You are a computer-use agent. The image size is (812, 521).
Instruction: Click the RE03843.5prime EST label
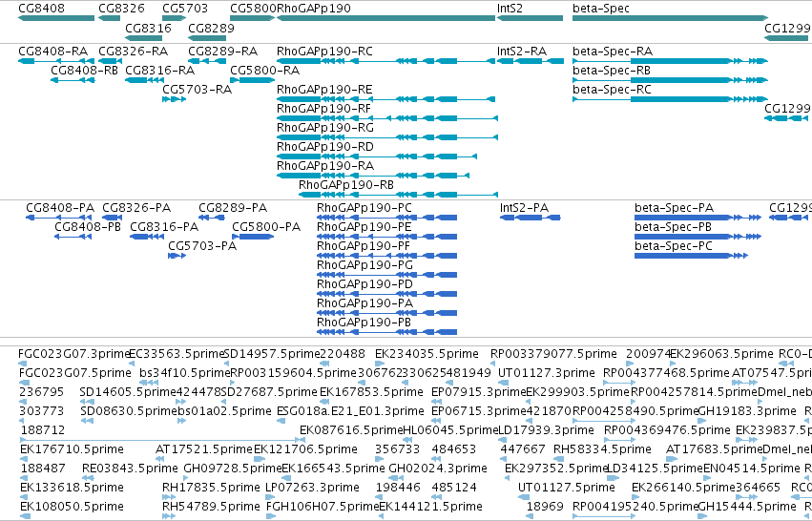(130, 469)
